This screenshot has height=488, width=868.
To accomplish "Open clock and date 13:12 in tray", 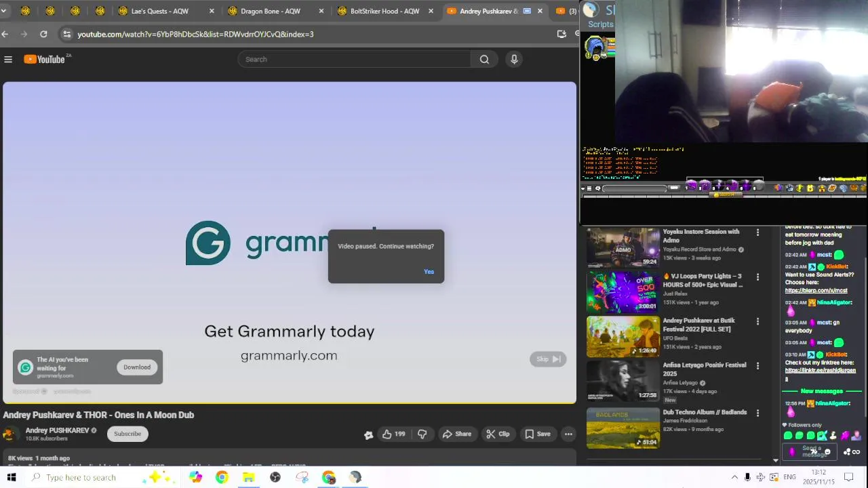I will 818,477.
